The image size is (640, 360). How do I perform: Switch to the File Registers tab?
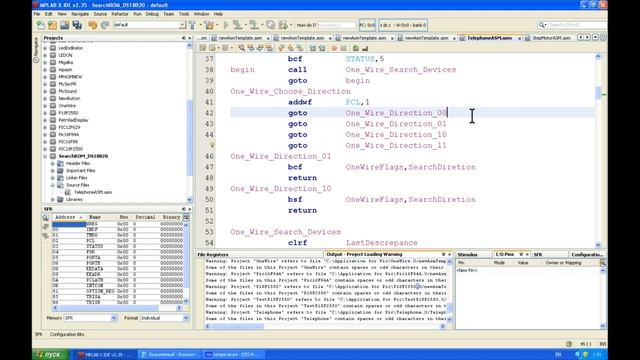[213, 254]
